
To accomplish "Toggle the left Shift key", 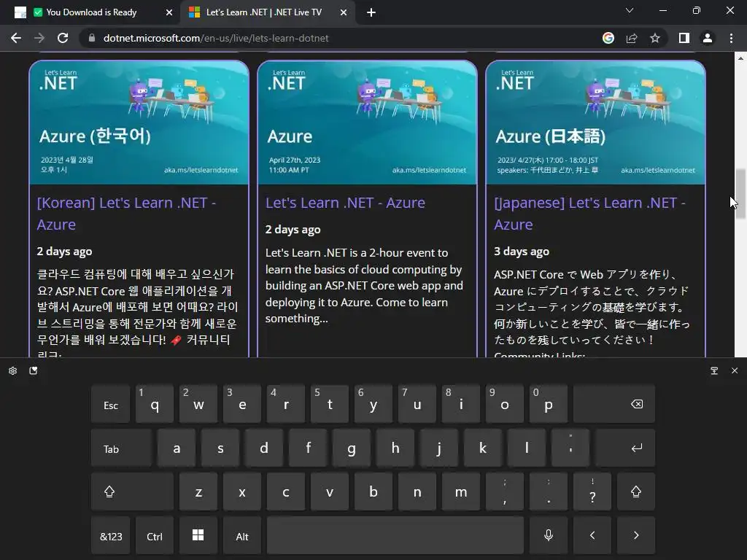I will click(x=132, y=491).
